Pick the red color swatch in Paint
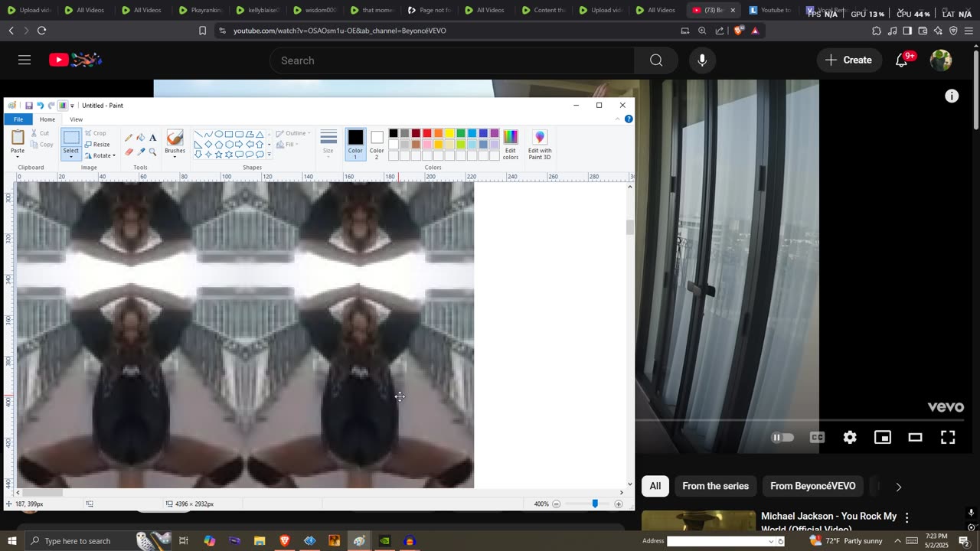Screen dimensions: 980x551 [x=426, y=133]
